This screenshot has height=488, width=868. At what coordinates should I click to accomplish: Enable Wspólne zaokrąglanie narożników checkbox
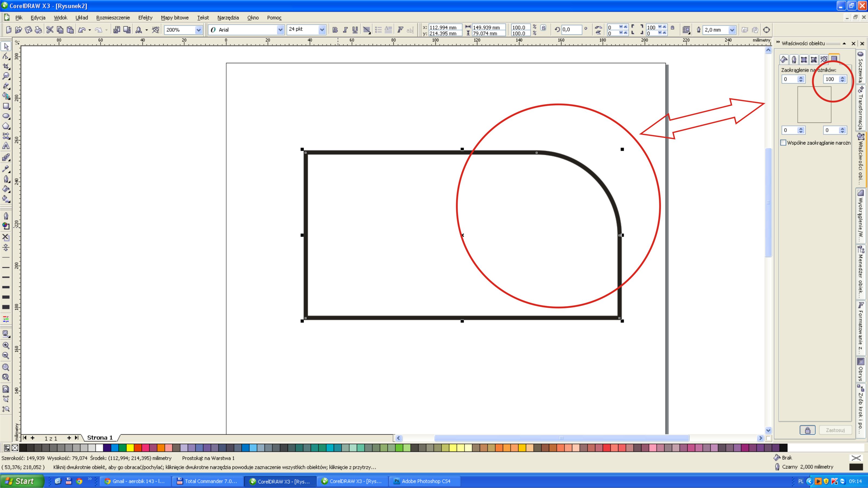point(783,143)
